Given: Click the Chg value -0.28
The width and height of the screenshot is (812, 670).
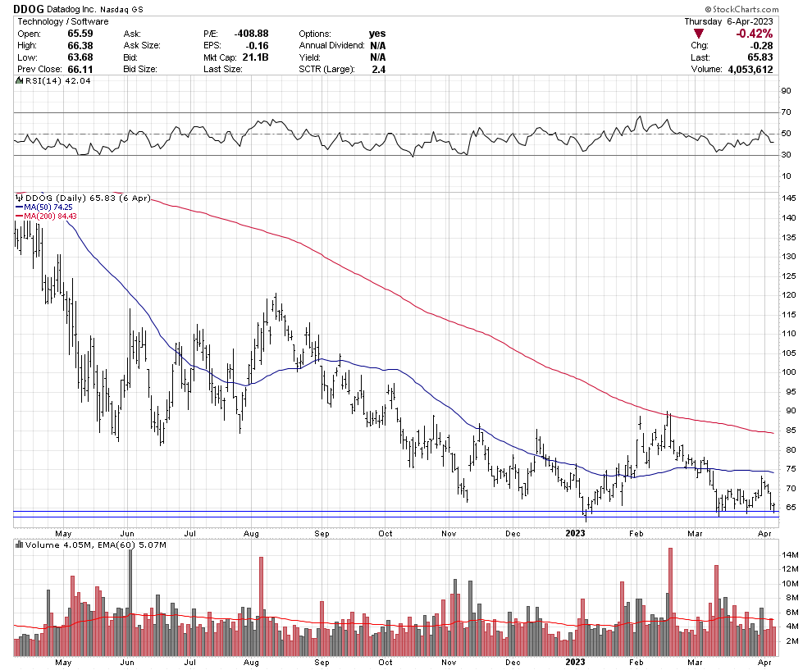Looking at the screenshot, I should click(x=760, y=46).
